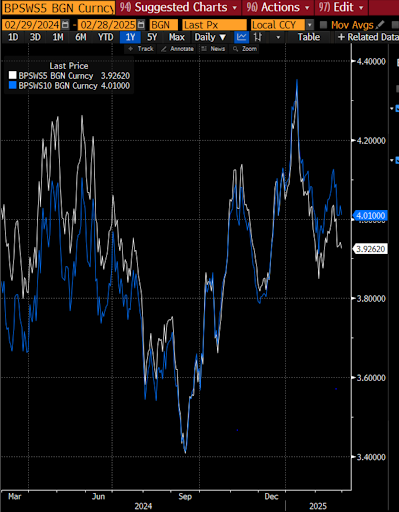Click the Zoom magnifier tool
The image size is (399, 512).
click(245, 49)
